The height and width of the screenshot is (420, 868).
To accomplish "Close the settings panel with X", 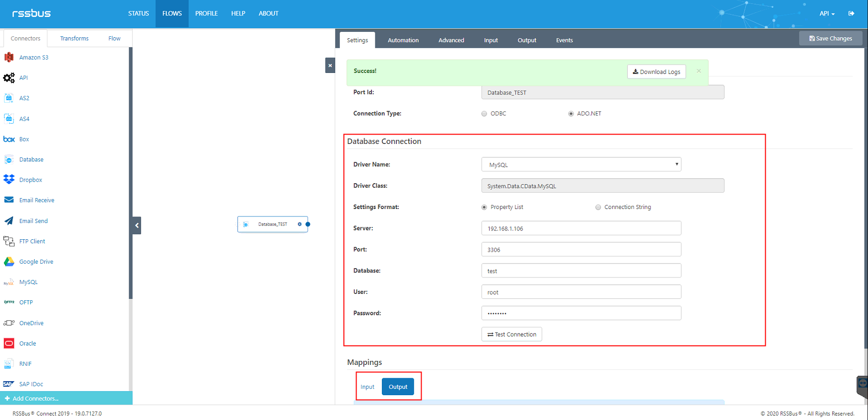I will pyautogui.click(x=330, y=66).
